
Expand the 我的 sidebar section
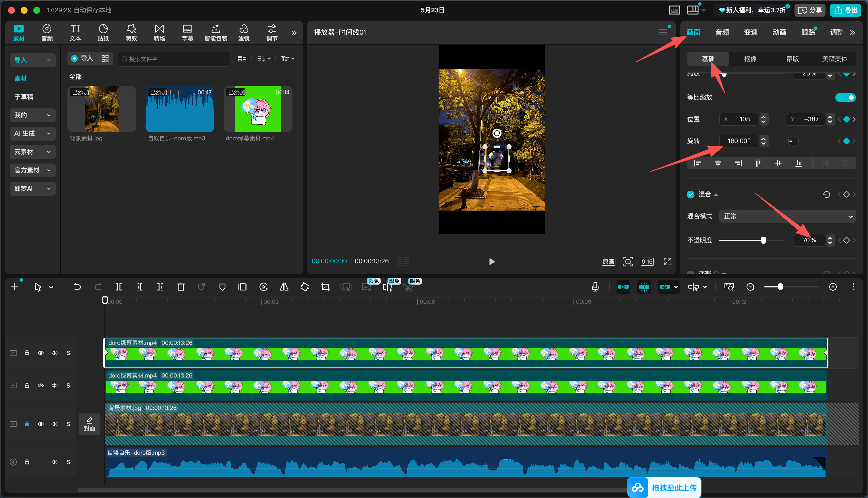pyautogui.click(x=32, y=115)
